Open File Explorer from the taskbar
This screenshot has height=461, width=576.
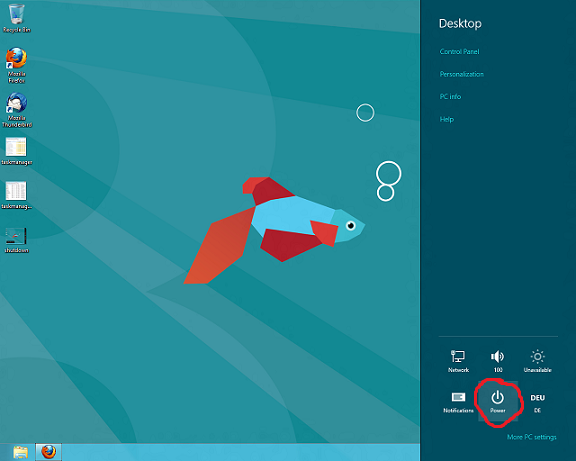click(x=21, y=452)
